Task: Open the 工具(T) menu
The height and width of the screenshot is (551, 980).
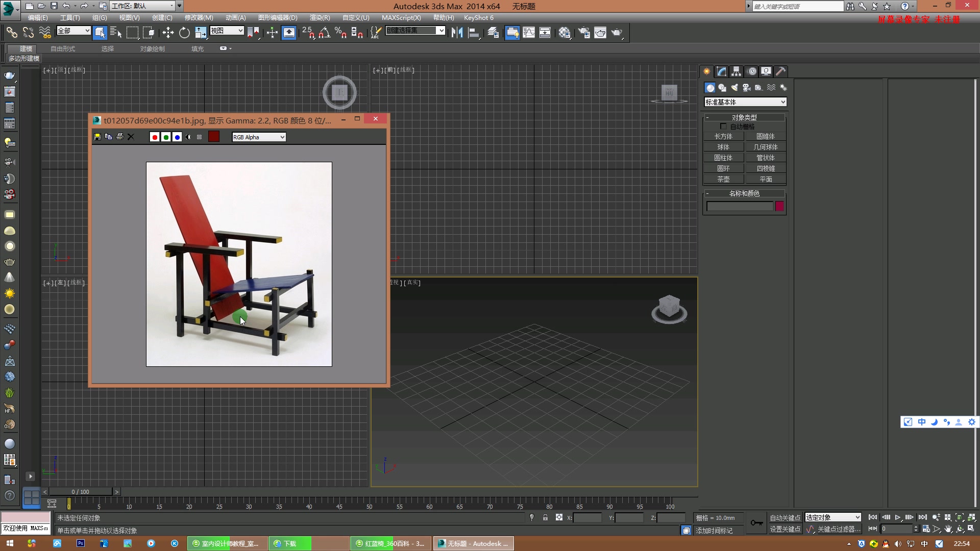Action: click(x=70, y=18)
